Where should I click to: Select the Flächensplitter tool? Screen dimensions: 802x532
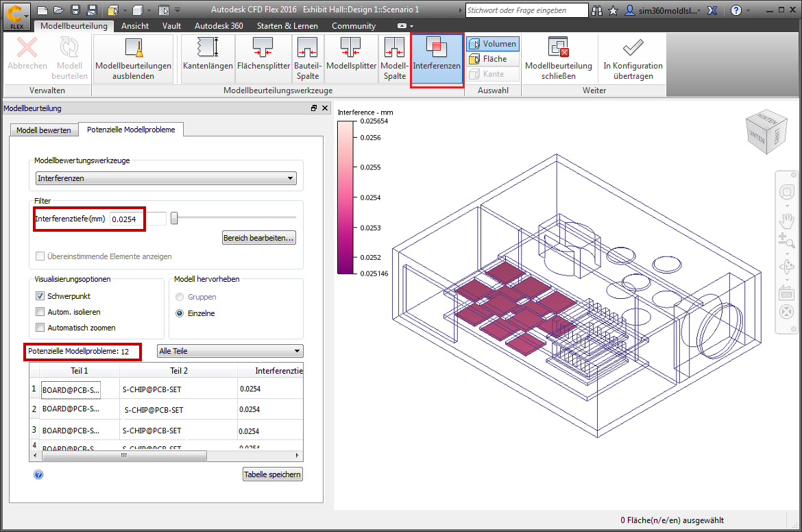click(263, 58)
